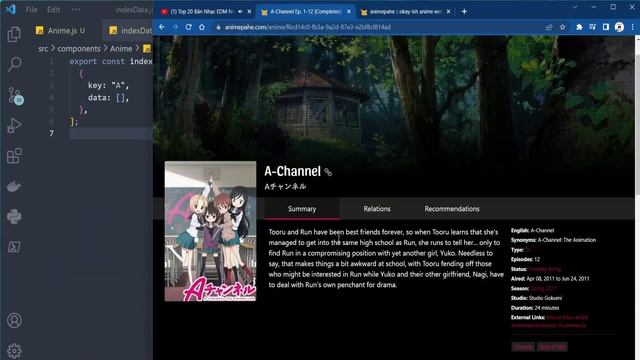Select the Relations tab
Screen dimensions: 640x360
377,209
